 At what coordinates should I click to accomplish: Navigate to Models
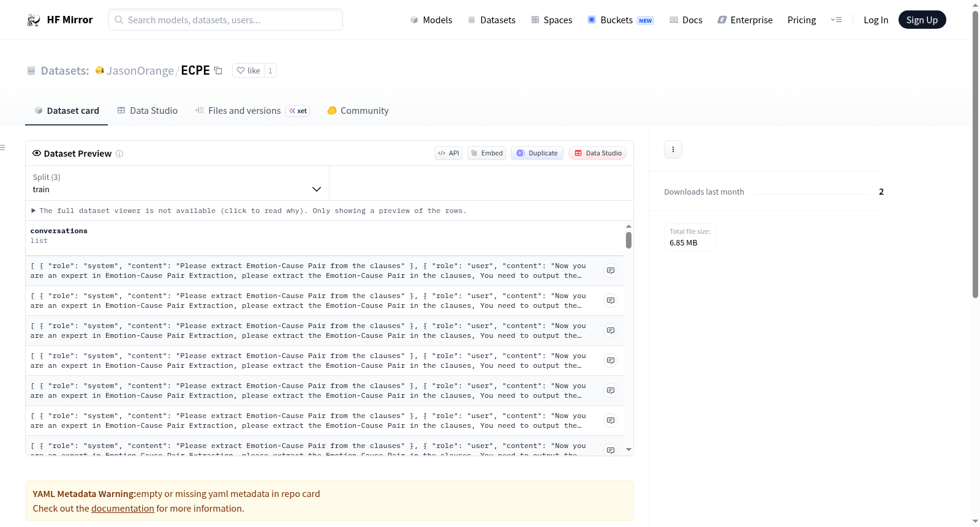tap(431, 20)
